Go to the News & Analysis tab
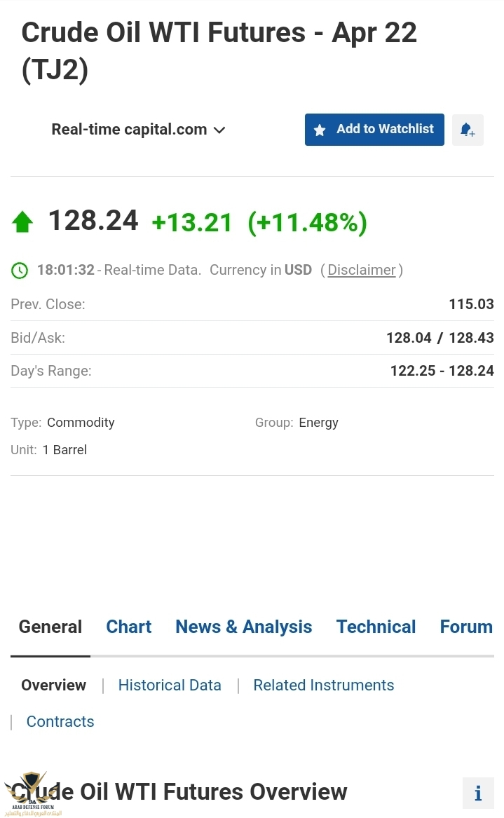This screenshot has height=818, width=504. (x=243, y=627)
